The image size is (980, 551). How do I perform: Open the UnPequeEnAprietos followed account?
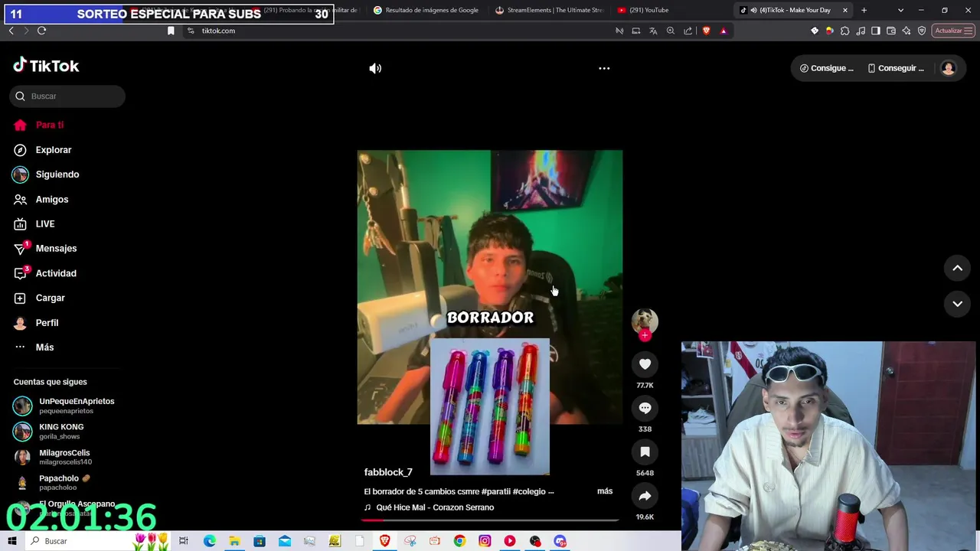pyautogui.click(x=67, y=406)
